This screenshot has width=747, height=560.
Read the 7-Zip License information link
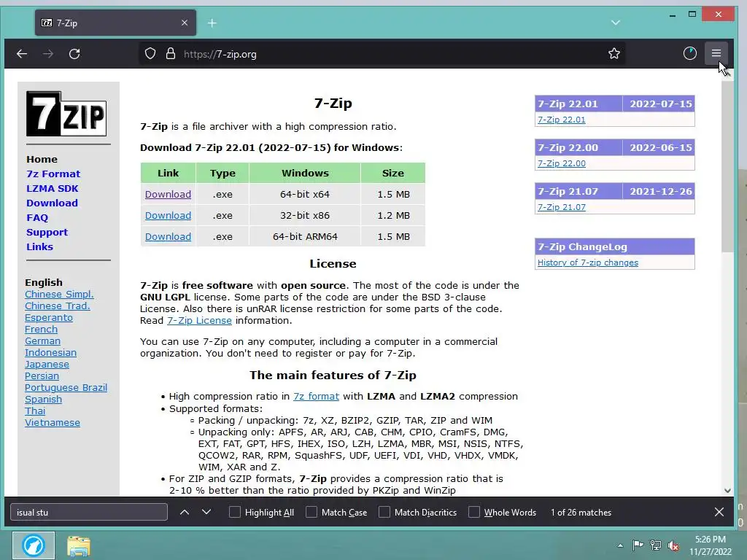point(200,321)
